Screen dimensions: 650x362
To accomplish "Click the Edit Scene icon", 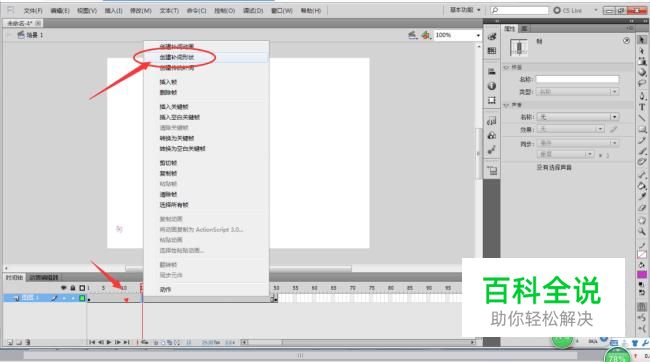I will click(412, 35).
